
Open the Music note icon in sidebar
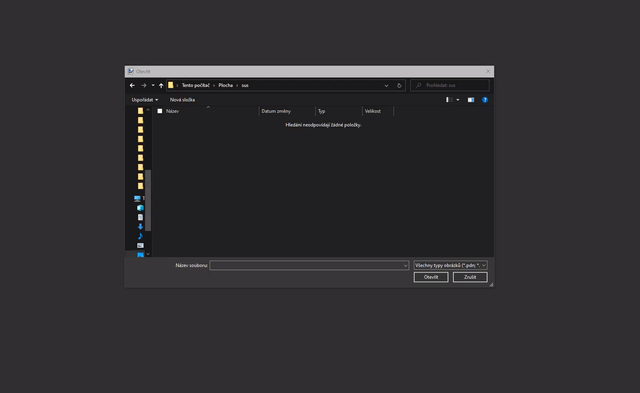(x=140, y=236)
